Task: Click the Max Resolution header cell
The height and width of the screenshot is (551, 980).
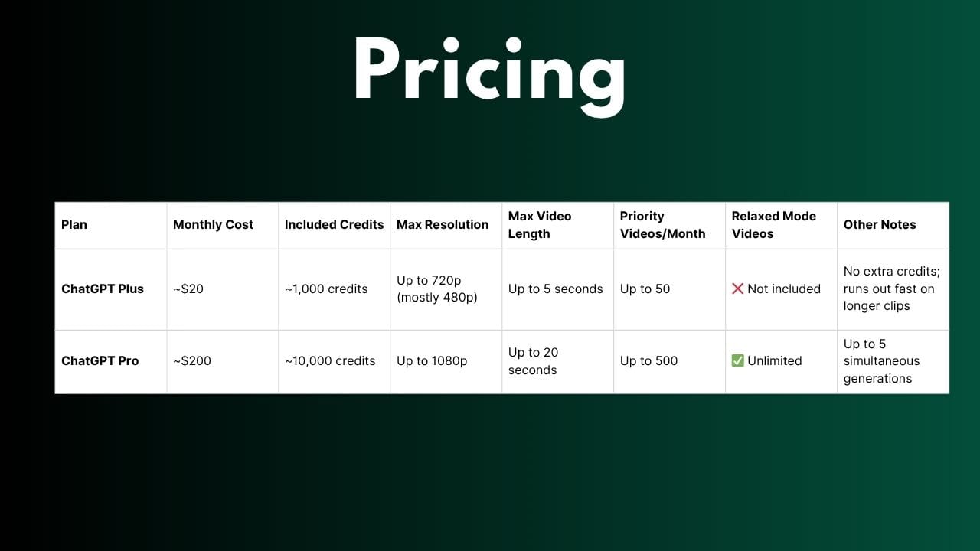Action: [x=443, y=224]
